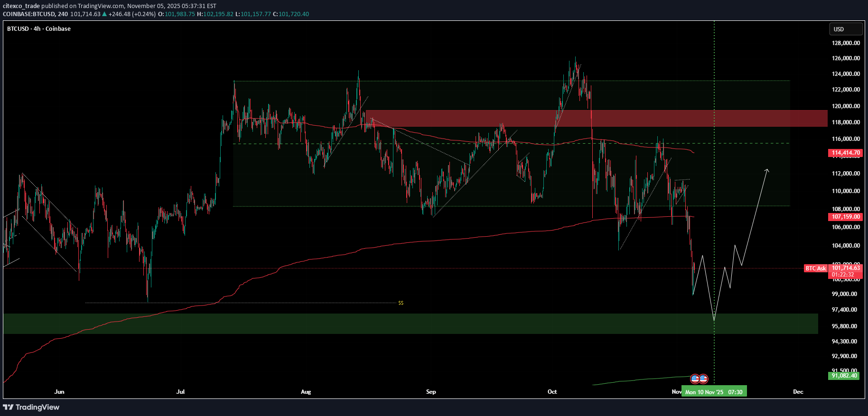Click the BTC Ask price tag
This screenshot has height=416, width=868.
click(x=815, y=268)
